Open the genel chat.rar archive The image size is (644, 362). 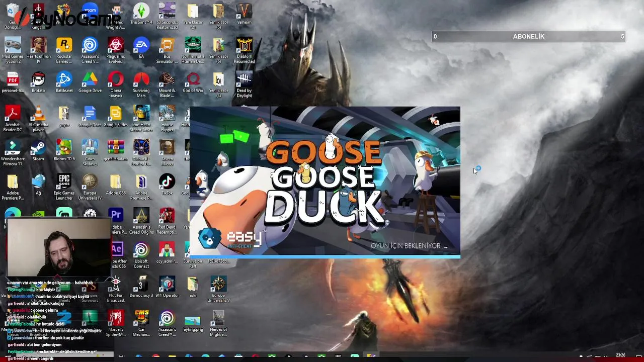[116, 150]
